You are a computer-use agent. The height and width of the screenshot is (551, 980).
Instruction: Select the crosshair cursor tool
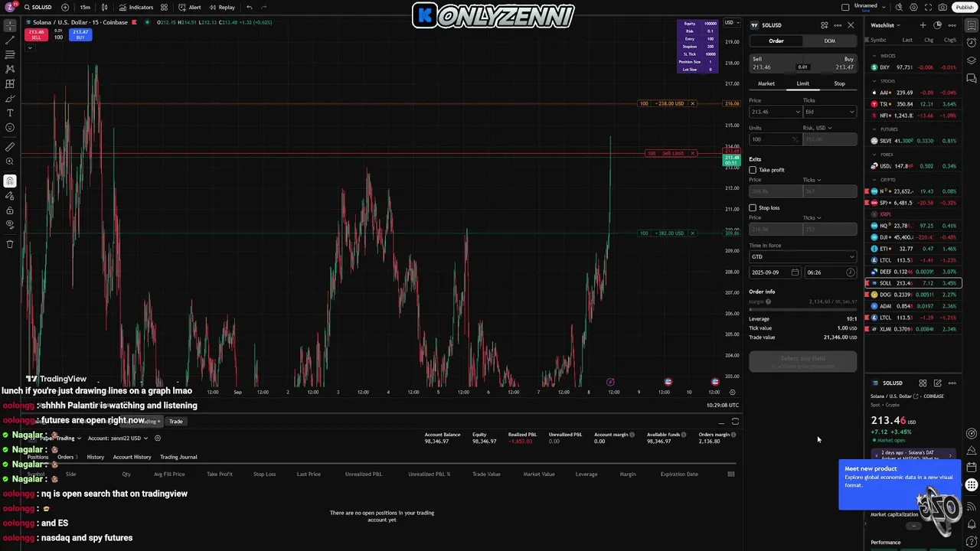10,25
